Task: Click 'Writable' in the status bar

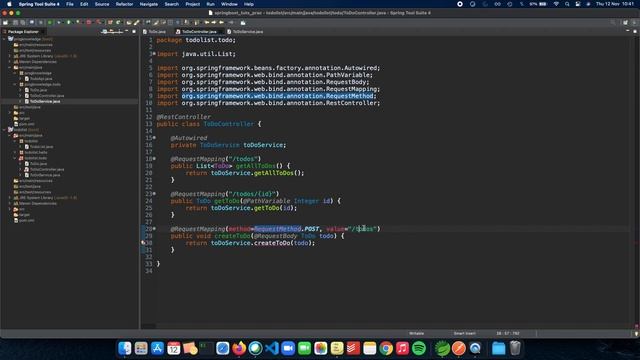Action: point(416,333)
